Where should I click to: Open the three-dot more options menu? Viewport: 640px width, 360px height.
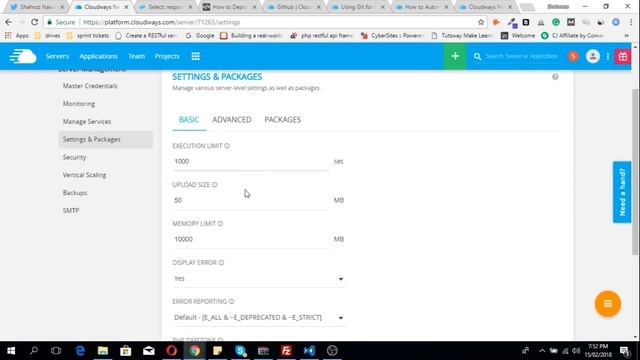[608, 56]
